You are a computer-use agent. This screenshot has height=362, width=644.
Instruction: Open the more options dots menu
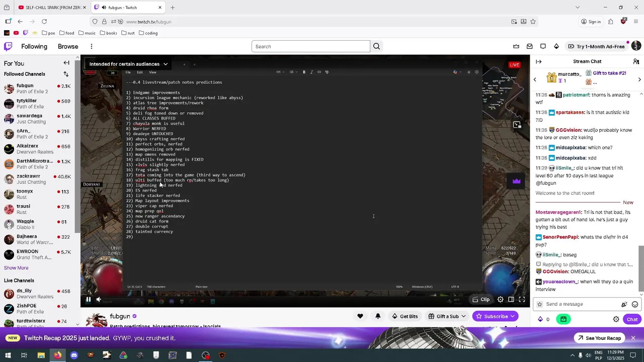point(92,46)
